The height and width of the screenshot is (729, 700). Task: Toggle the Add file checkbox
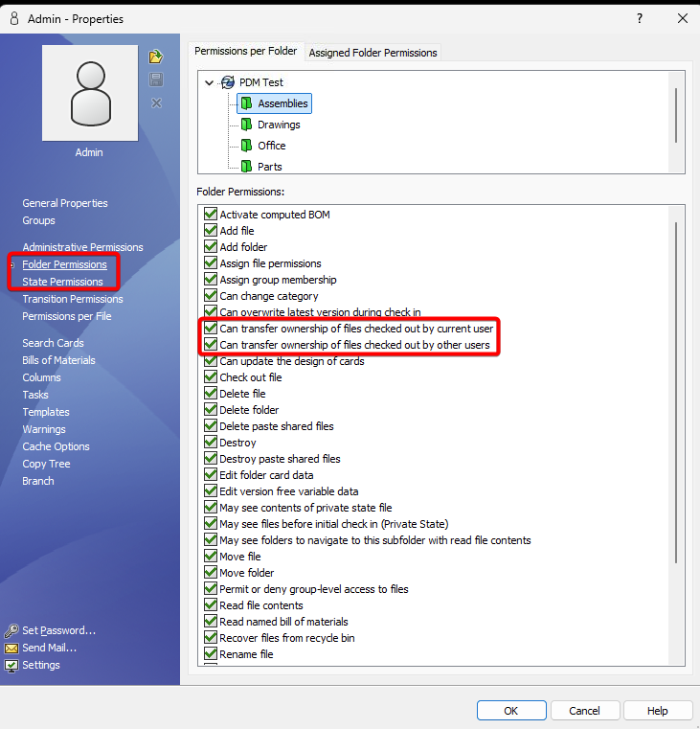[x=211, y=231]
